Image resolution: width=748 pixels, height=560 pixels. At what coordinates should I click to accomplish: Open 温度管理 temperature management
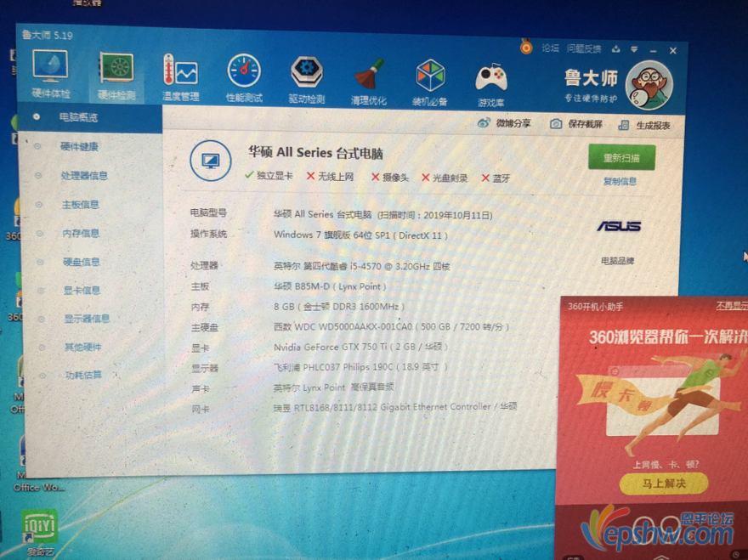(181, 77)
